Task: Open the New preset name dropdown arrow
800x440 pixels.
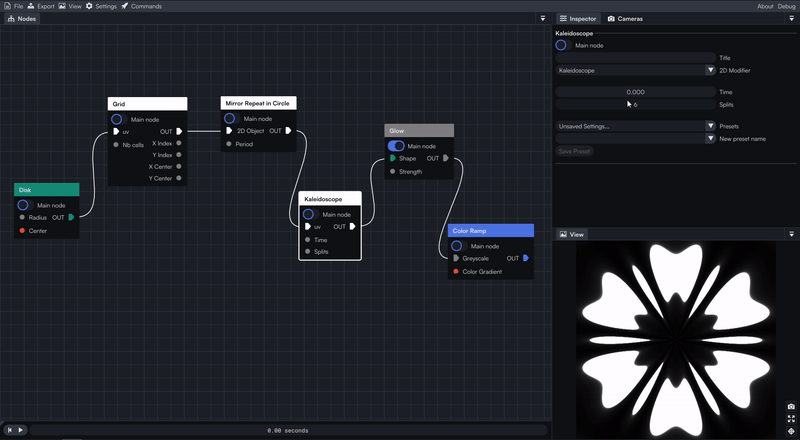Action: click(710, 138)
